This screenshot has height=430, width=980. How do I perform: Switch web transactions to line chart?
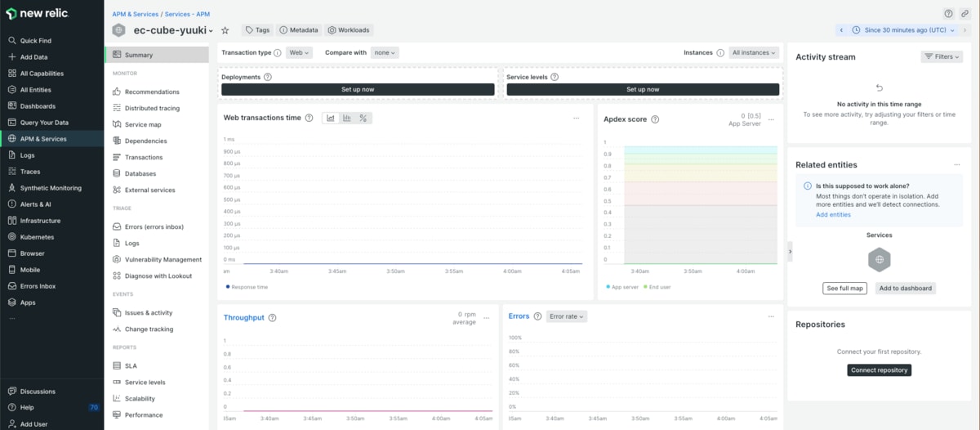(x=331, y=118)
